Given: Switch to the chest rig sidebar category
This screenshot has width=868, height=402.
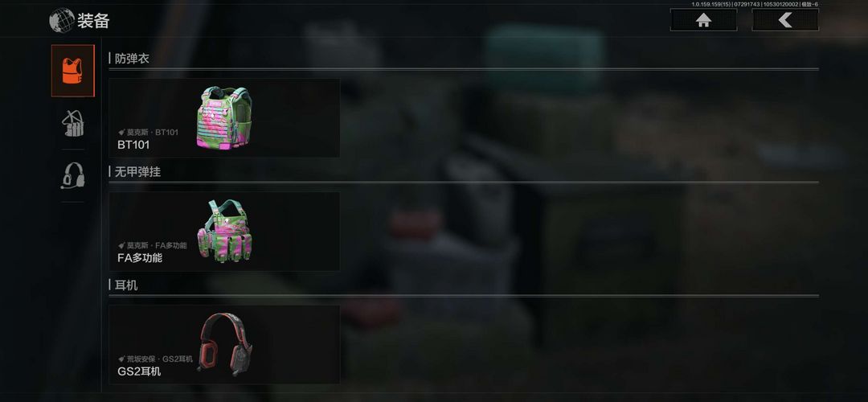Looking at the screenshot, I should [x=72, y=123].
